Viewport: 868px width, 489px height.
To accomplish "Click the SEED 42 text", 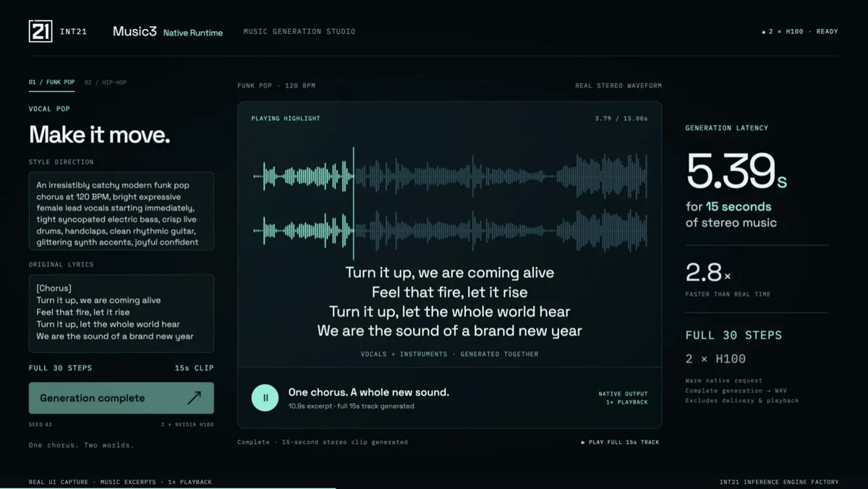I will pyautogui.click(x=41, y=425).
